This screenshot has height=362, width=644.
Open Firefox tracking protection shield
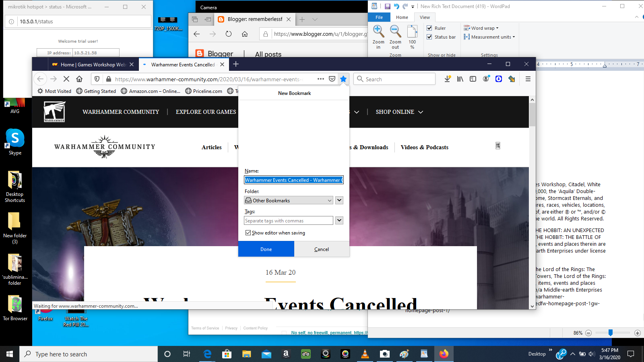[x=97, y=79]
